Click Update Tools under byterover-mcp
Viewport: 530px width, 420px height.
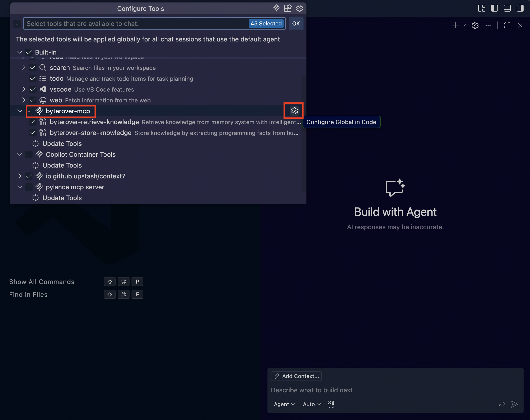62,144
